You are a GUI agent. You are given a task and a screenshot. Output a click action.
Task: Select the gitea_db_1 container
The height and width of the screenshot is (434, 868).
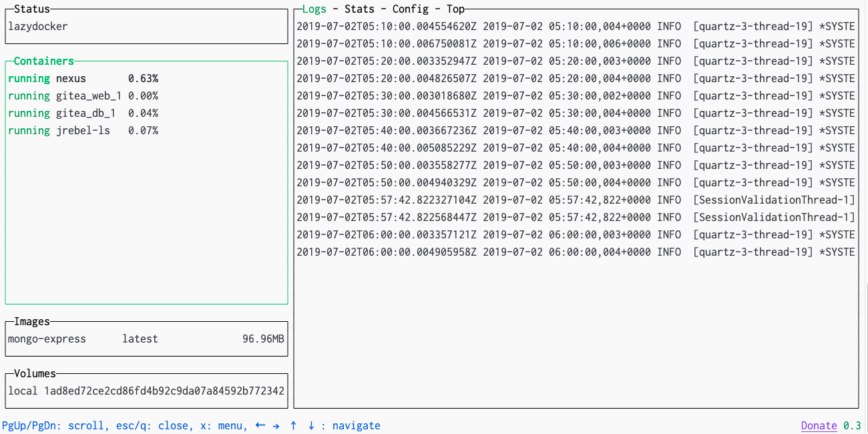83,114
